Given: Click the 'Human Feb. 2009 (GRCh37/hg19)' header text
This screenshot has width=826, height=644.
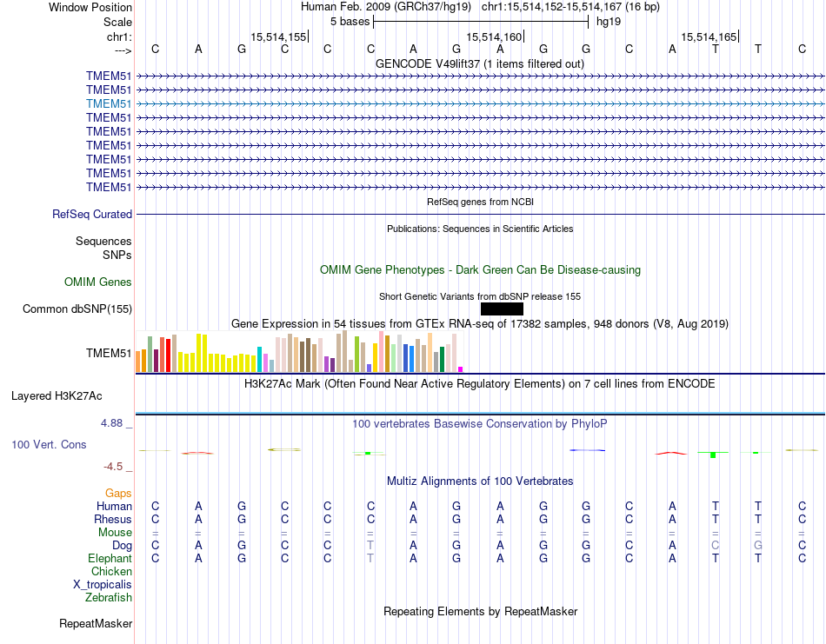Looking at the screenshot, I should [x=388, y=7].
